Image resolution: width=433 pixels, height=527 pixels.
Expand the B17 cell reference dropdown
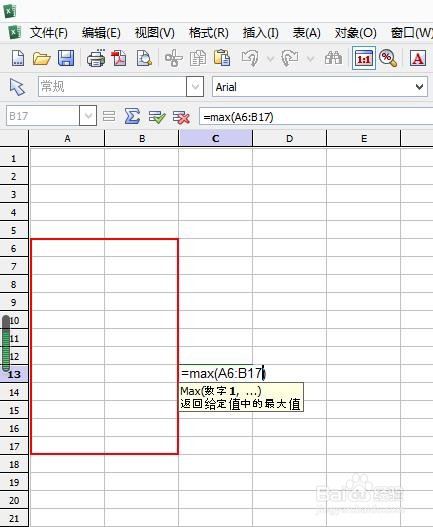(x=88, y=116)
